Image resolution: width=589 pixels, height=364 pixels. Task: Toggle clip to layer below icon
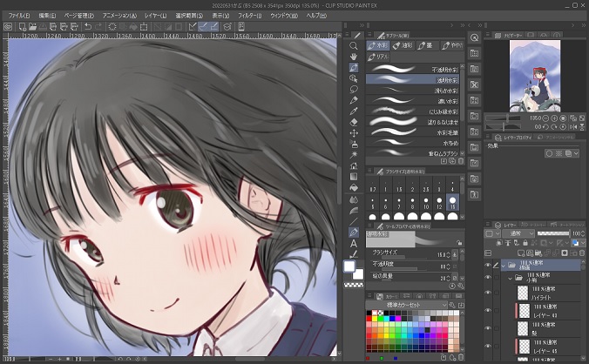coord(499,243)
